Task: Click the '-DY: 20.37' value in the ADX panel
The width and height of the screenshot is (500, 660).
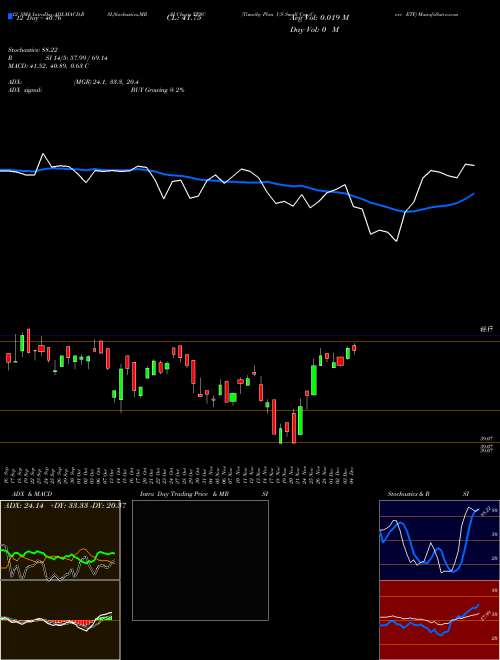Action: pyautogui.click(x=108, y=506)
